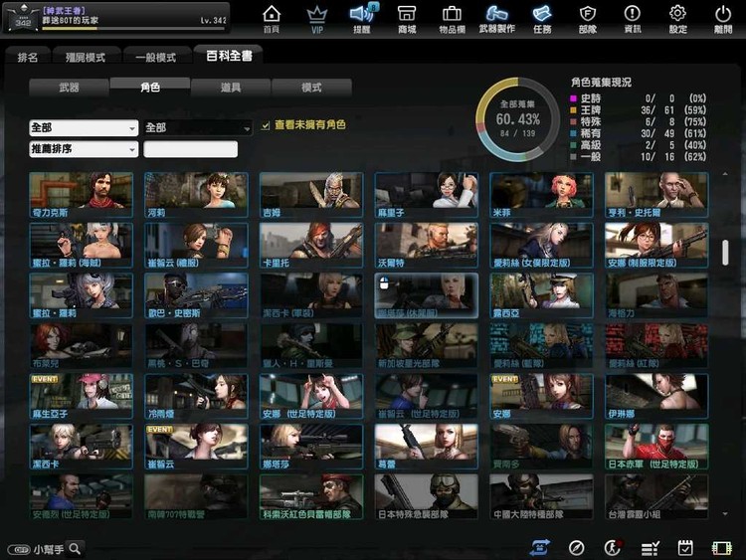Open the 武器製作 weapon crafting icon
746x560 pixels.
(496, 19)
